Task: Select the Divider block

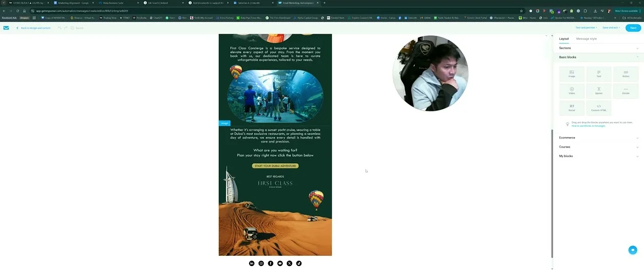Action: (x=626, y=91)
